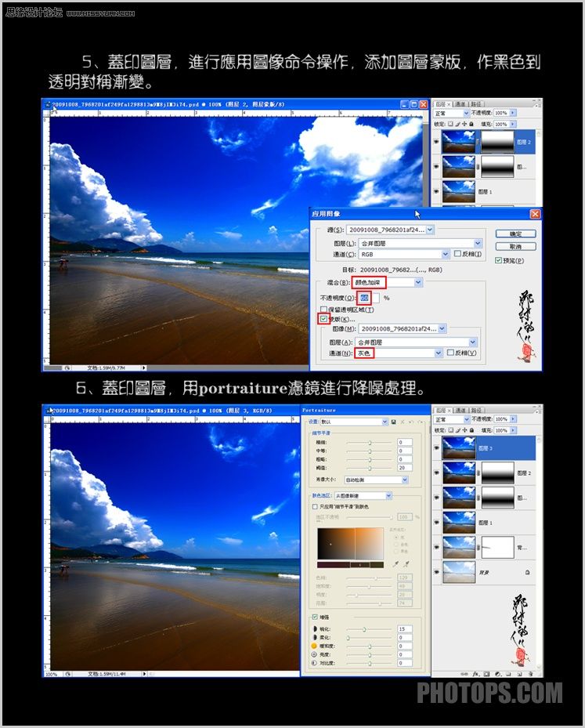The height and width of the screenshot is (728, 585).
Task: Pick skin tone with the first Portraiture eyedropper
Action: coord(395,563)
